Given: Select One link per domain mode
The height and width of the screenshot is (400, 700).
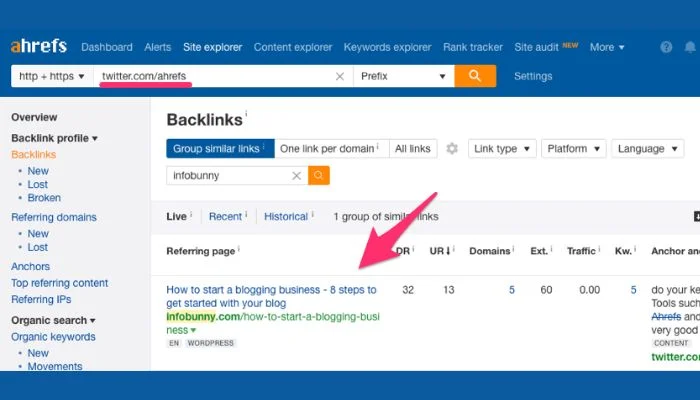Looking at the screenshot, I should click(332, 149).
